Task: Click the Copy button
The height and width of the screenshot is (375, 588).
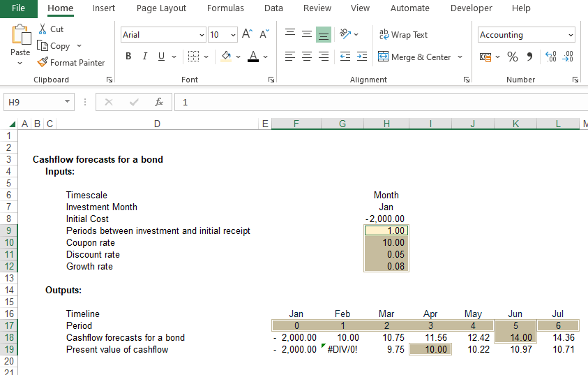Action: (x=54, y=46)
